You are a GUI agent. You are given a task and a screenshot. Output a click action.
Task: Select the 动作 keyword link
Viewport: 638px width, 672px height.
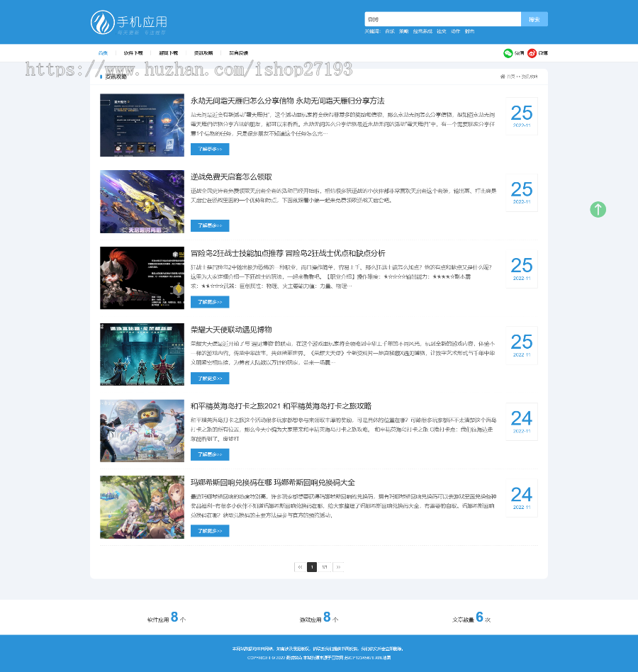click(456, 31)
